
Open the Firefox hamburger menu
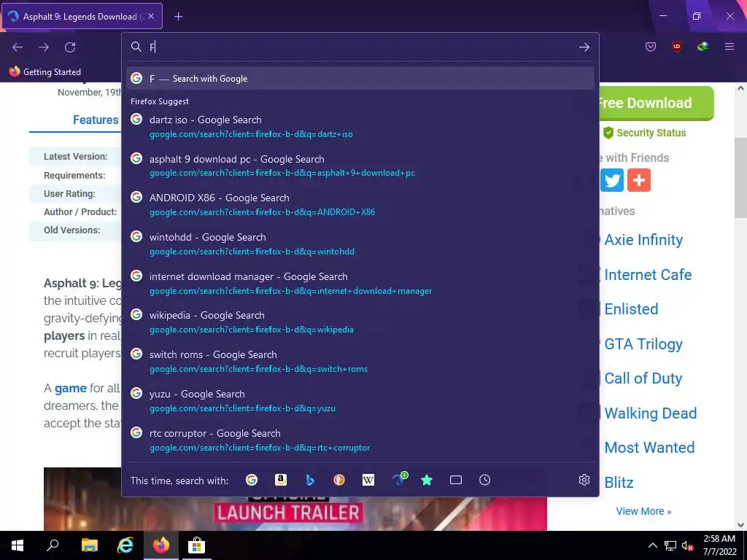pyautogui.click(x=729, y=47)
